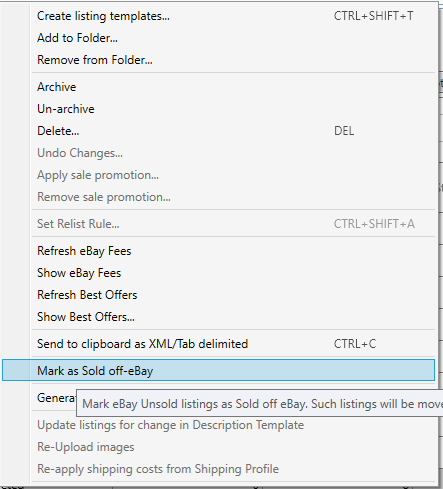
Task: Send to clipboard as XML/Tab delimited
Action: [x=218, y=344]
